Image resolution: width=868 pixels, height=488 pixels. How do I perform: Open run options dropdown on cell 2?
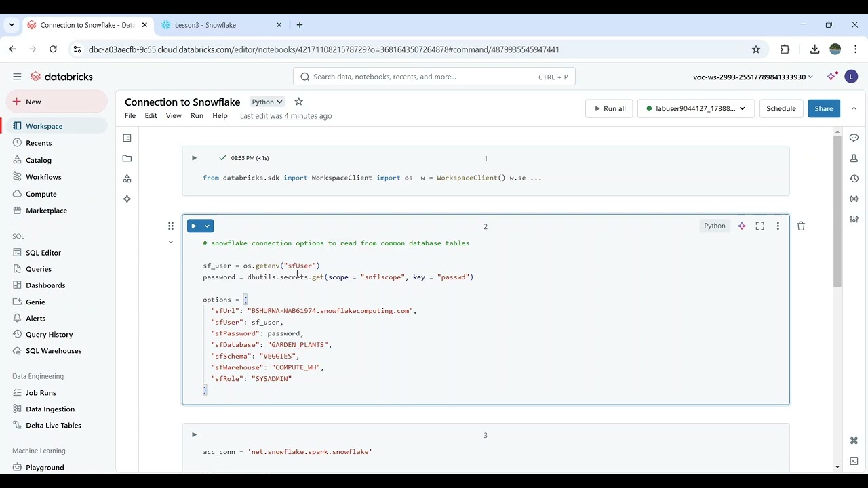[208, 226]
